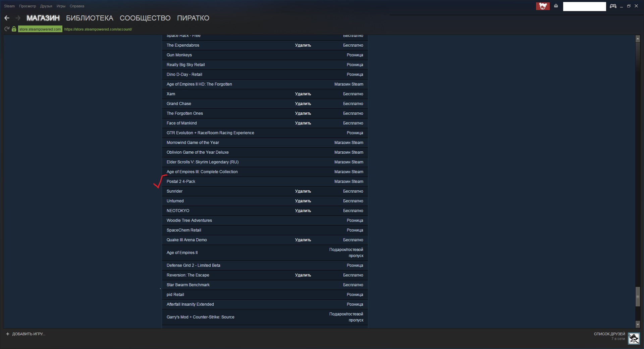This screenshot has width=644, height=349.
Task: Open the red avatar notification icon
Action: point(543,6)
